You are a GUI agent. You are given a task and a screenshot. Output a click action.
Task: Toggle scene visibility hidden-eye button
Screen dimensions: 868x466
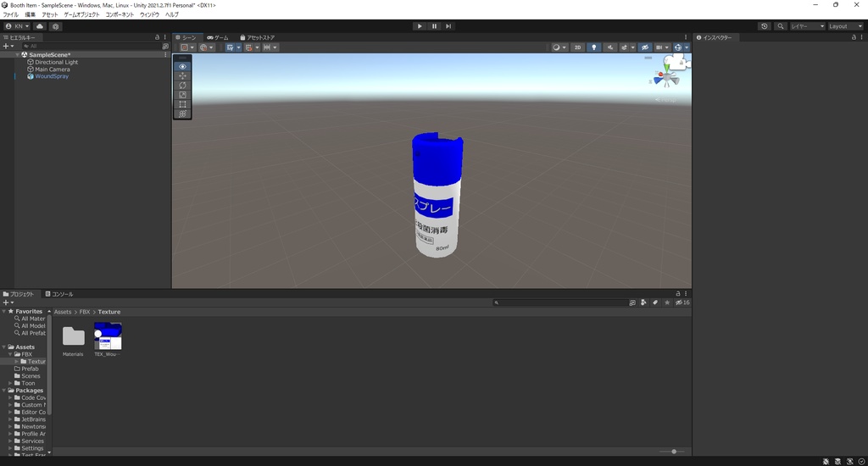pos(644,47)
